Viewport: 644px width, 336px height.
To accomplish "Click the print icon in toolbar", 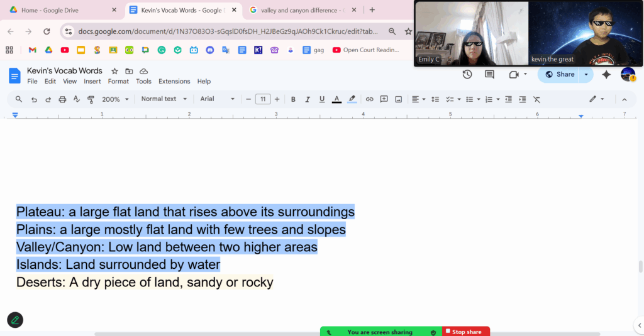I will pyautogui.click(x=62, y=99).
